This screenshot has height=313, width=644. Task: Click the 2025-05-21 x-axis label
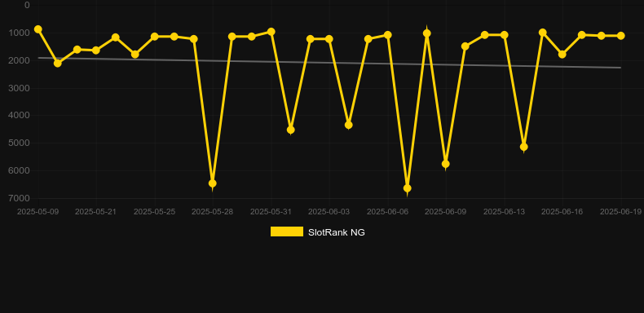[95, 212]
